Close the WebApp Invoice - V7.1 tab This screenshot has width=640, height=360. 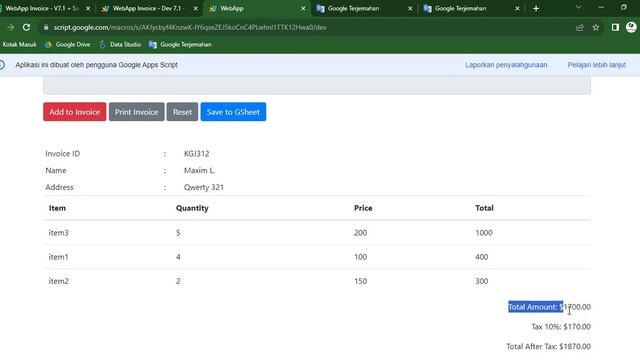click(88, 9)
